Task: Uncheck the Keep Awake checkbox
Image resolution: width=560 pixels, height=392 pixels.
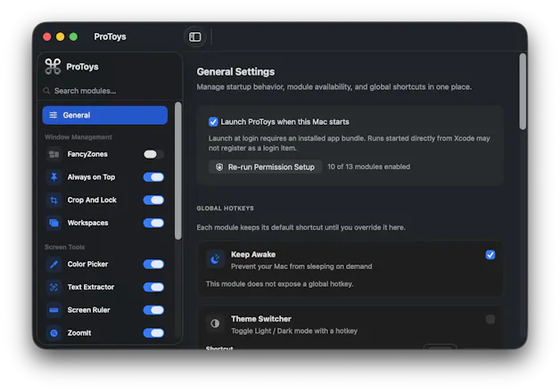Action: pyautogui.click(x=490, y=255)
